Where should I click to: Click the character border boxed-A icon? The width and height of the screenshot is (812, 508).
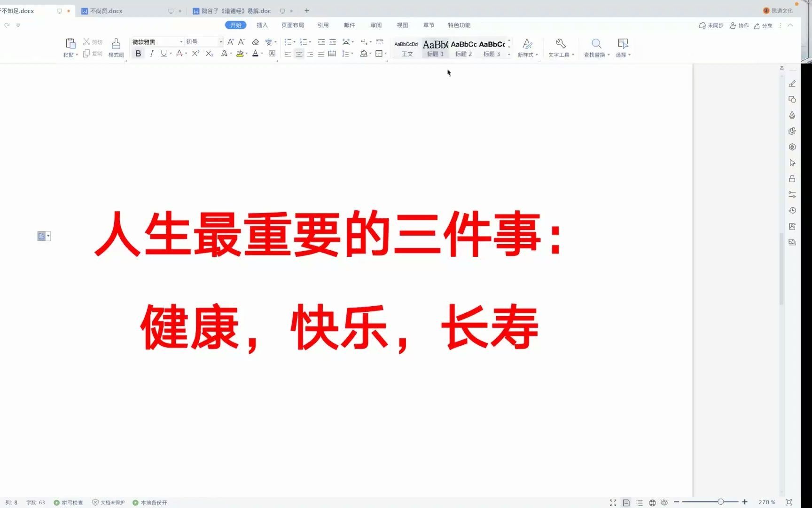click(272, 54)
